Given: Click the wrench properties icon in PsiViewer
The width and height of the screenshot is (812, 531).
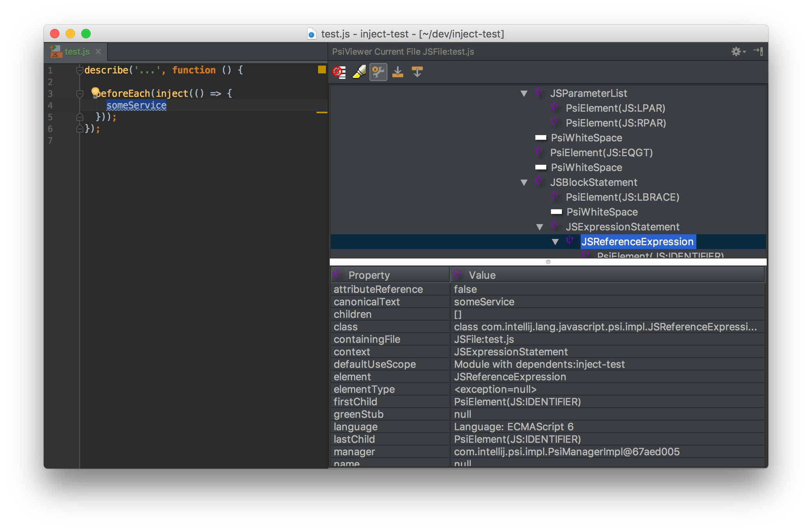Looking at the screenshot, I should point(378,72).
